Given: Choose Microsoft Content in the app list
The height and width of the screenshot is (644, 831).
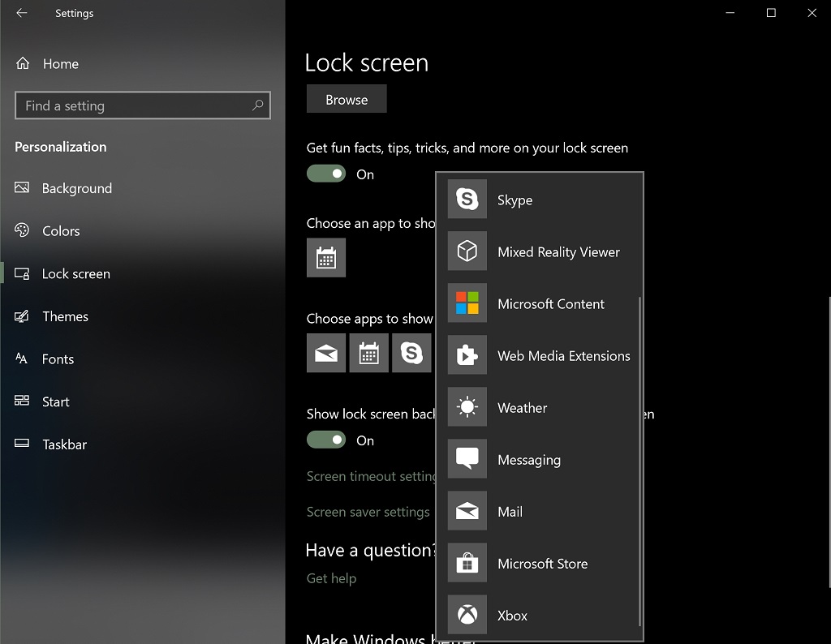Looking at the screenshot, I should [540, 303].
